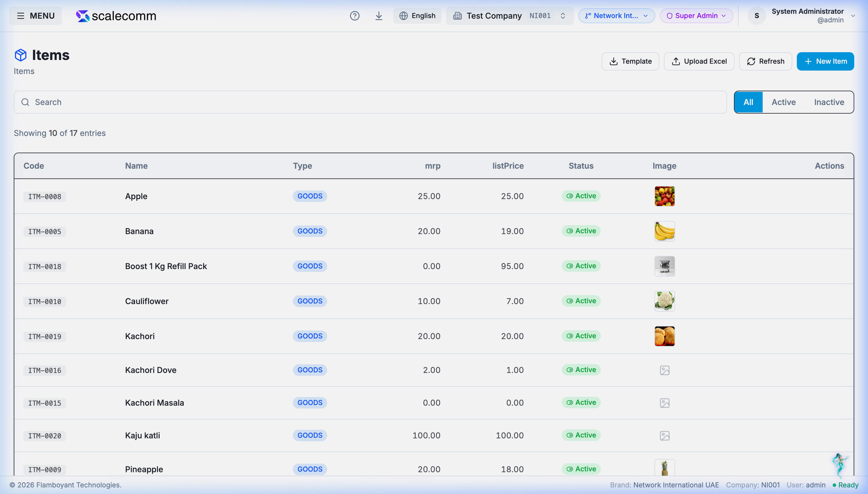
Task: Click the Active status badge for Boost row
Action: pyautogui.click(x=581, y=266)
